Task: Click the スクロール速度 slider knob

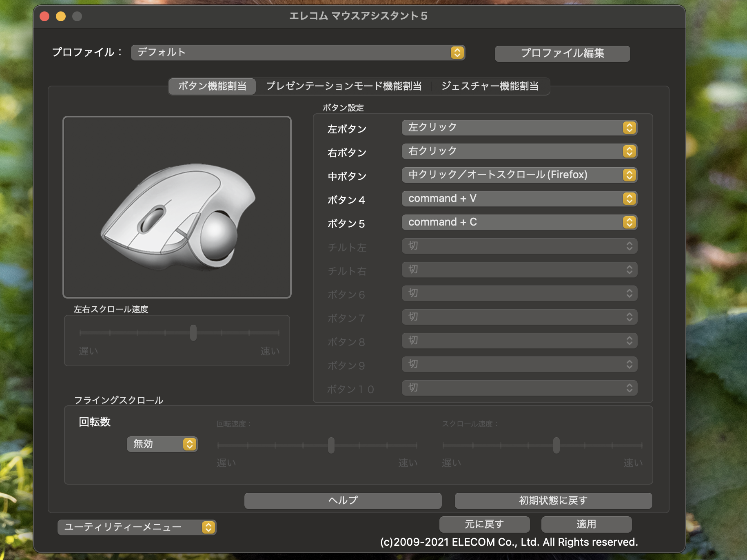Action: 556,445
